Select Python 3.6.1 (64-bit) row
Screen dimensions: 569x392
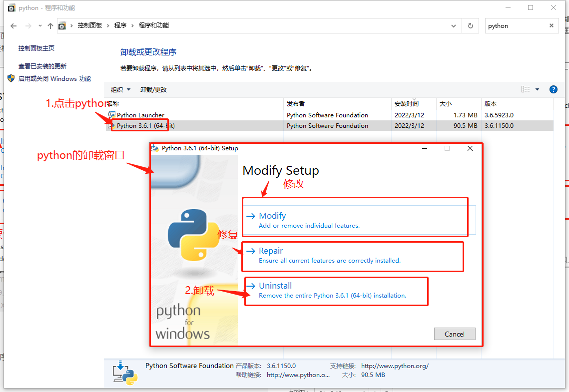coord(330,125)
